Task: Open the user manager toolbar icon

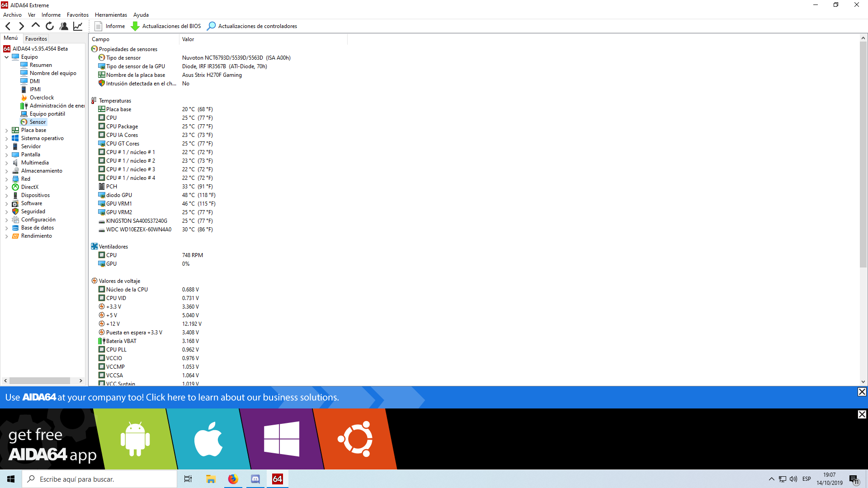Action: (64, 26)
